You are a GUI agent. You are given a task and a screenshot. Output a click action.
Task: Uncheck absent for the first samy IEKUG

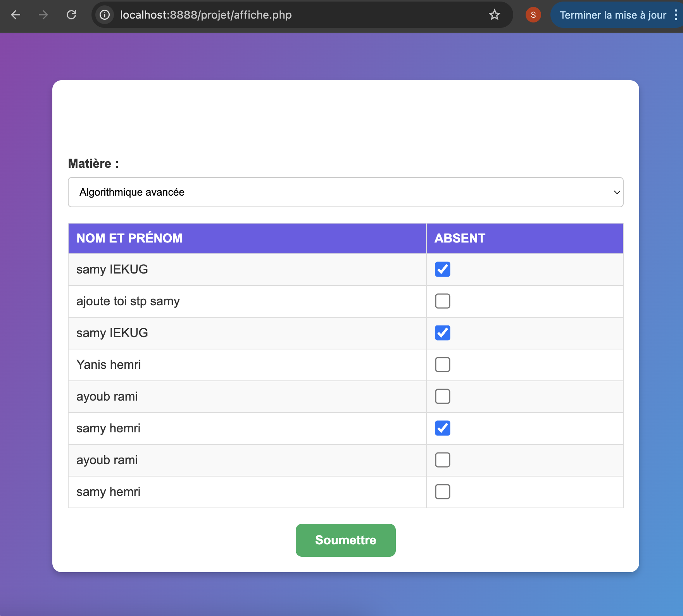(x=442, y=269)
